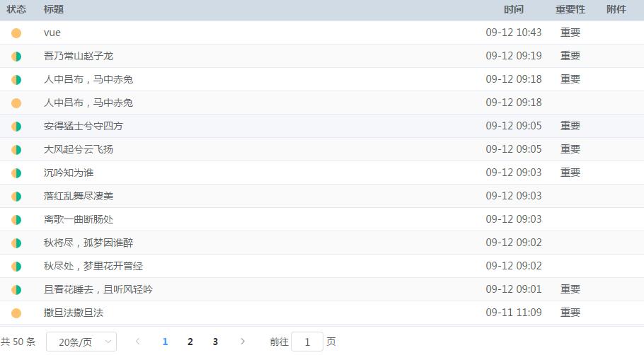
Task: Click the 重要性 column header
Action: tap(570, 9)
